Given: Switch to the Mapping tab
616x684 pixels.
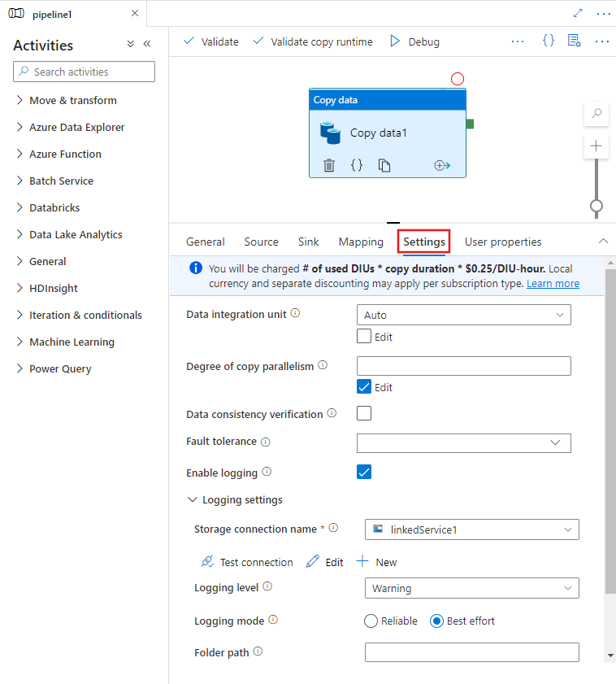Looking at the screenshot, I should click(x=361, y=242).
